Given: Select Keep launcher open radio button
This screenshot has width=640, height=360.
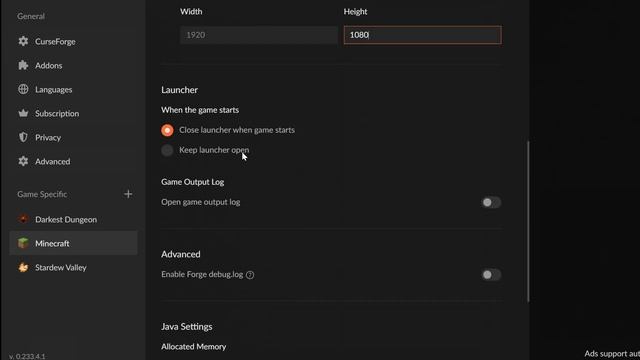Looking at the screenshot, I should pyautogui.click(x=167, y=150).
